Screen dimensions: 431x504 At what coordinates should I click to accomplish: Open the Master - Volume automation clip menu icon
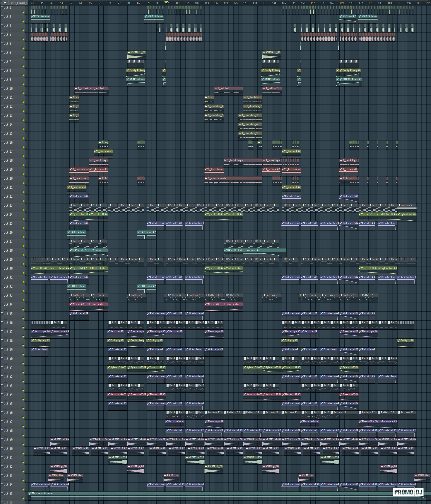click(x=30, y=494)
